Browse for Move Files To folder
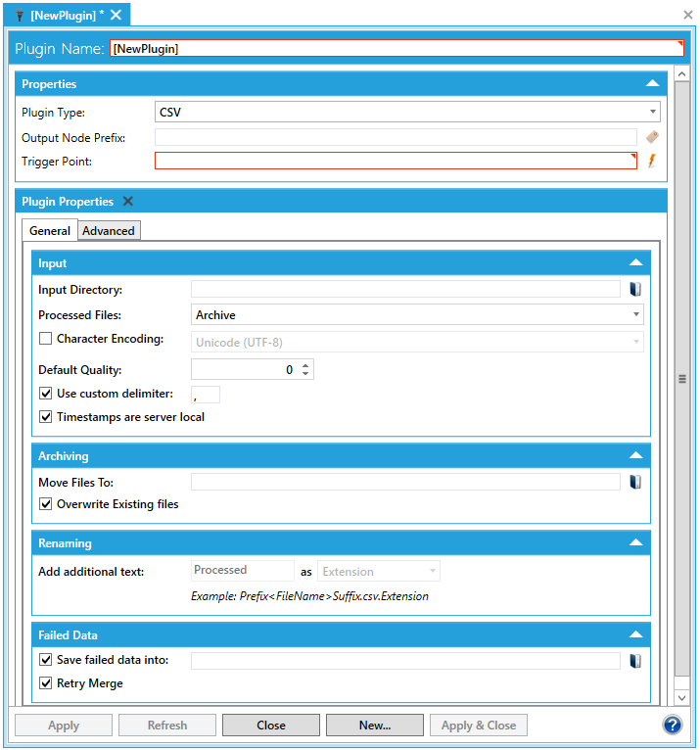The width and height of the screenshot is (700, 750). pyautogui.click(x=634, y=482)
